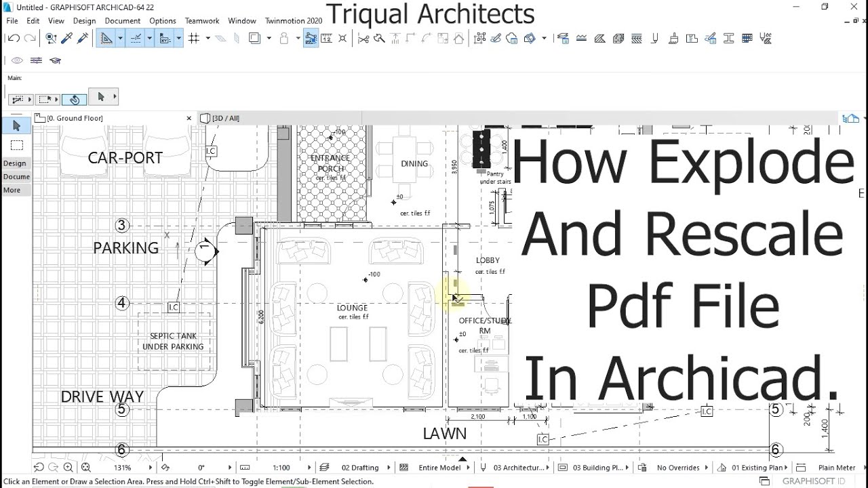
Task: Toggle the Snap Guides button
Action: point(136,39)
